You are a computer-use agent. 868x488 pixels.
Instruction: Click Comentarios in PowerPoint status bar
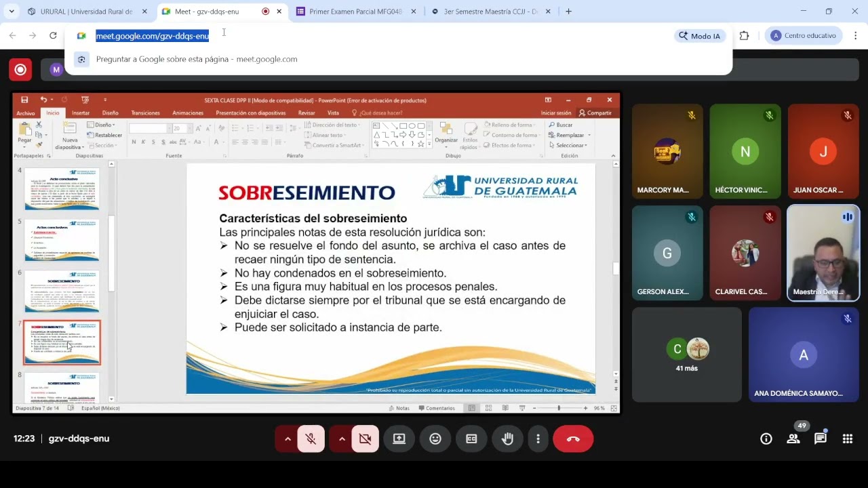(437, 408)
